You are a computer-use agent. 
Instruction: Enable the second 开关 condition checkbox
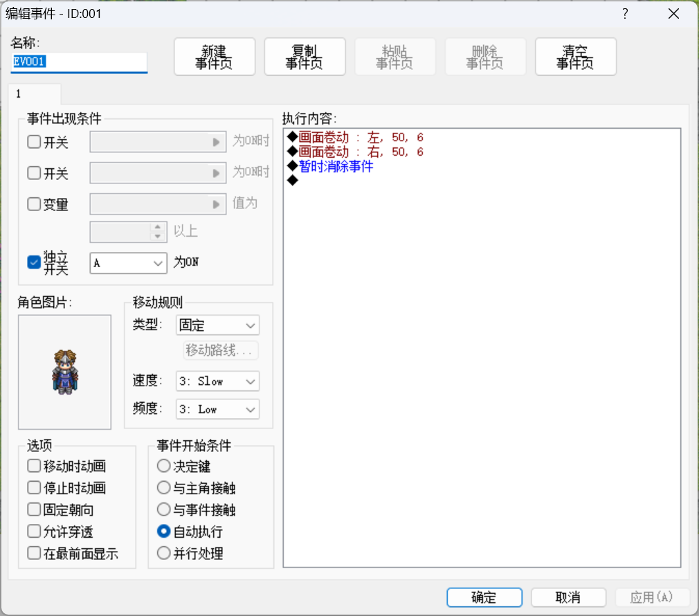click(x=34, y=173)
